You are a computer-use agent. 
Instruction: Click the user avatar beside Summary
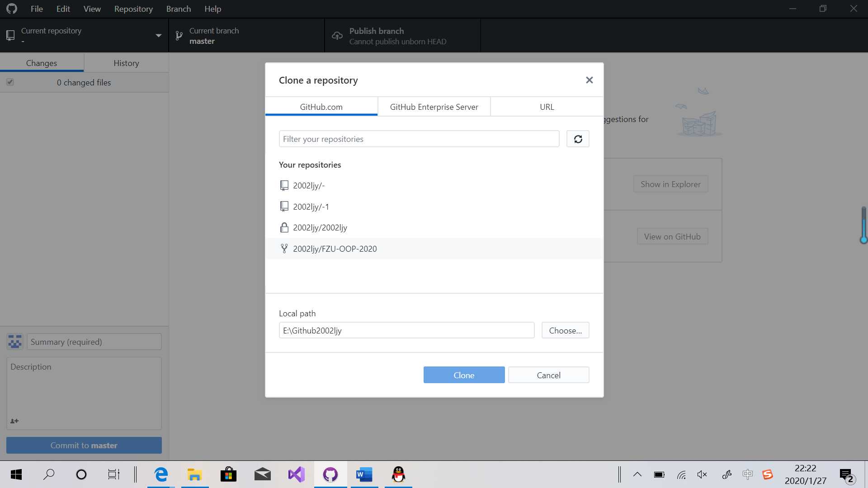point(15,342)
